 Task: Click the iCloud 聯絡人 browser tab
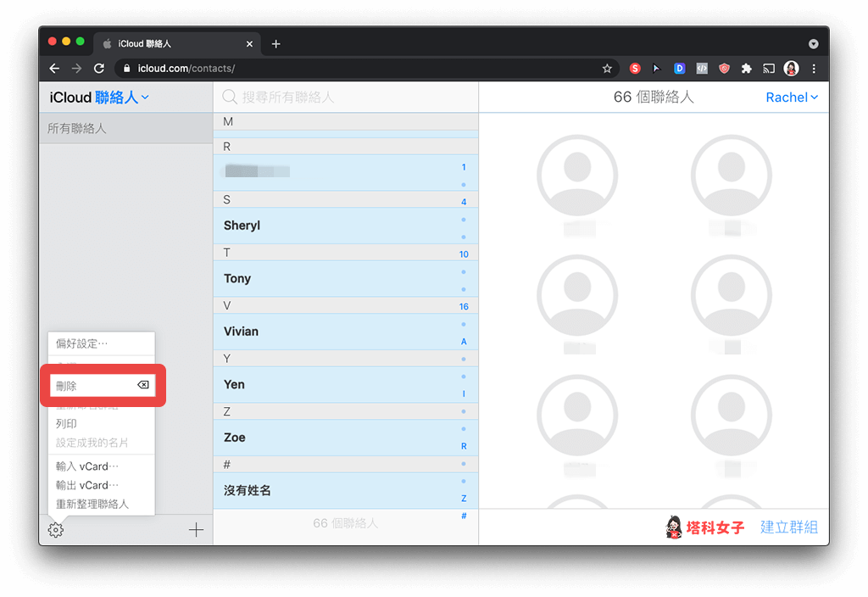177,44
